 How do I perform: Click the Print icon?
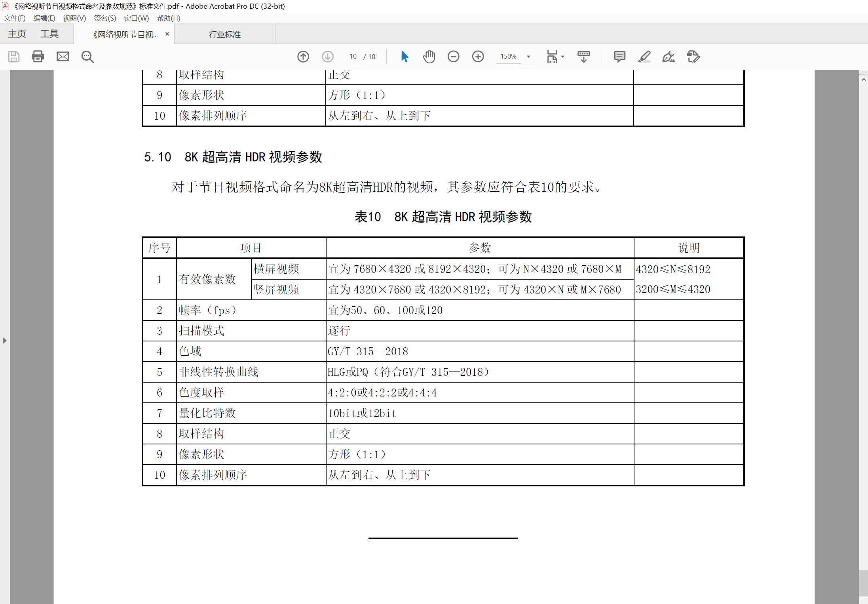pos(38,57)
